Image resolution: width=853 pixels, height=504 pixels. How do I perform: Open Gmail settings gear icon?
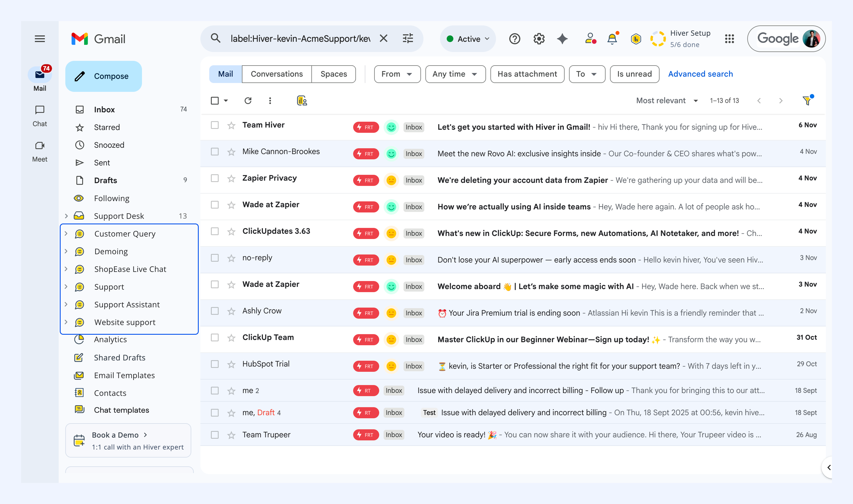tap(539, 39)
